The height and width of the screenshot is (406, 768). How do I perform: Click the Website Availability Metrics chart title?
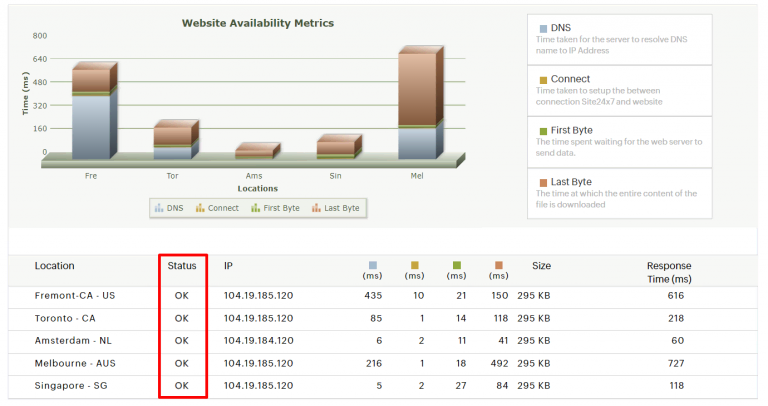pos(258,23)
